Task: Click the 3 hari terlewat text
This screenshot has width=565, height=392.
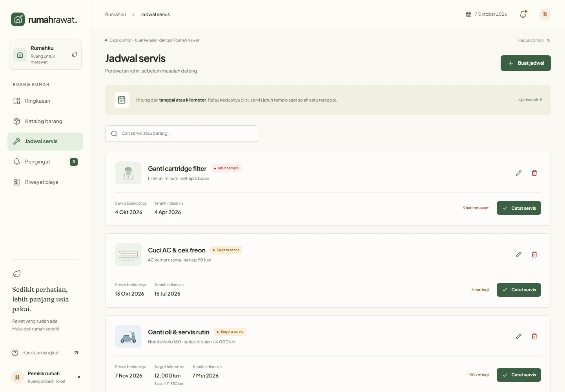Action: [476, 208]
